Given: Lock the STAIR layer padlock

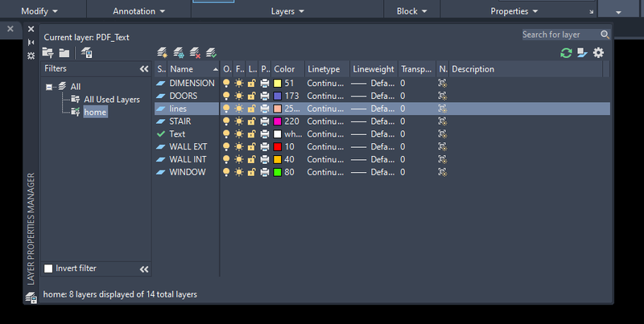Looking at the screenshot, I should tap(252, 121).
